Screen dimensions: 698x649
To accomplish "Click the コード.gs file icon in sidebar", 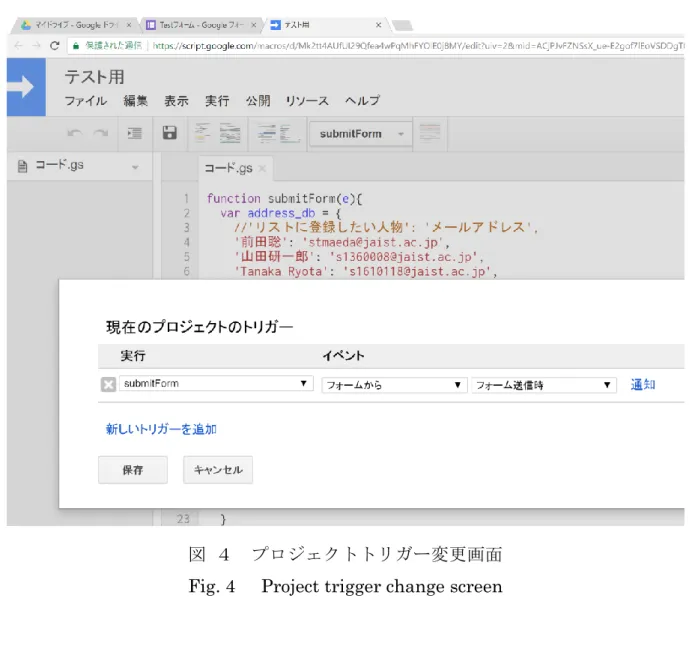I will 22,166.
